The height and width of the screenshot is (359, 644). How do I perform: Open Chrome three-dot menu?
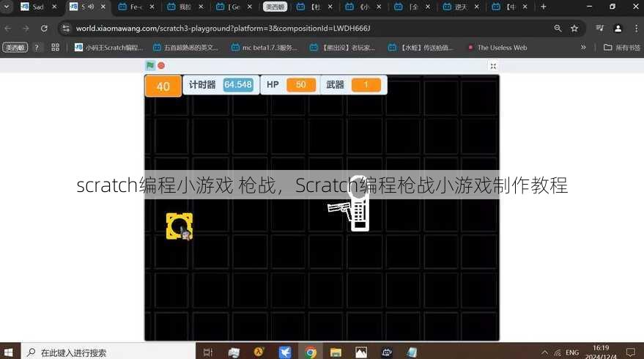[x=636, y=29]
